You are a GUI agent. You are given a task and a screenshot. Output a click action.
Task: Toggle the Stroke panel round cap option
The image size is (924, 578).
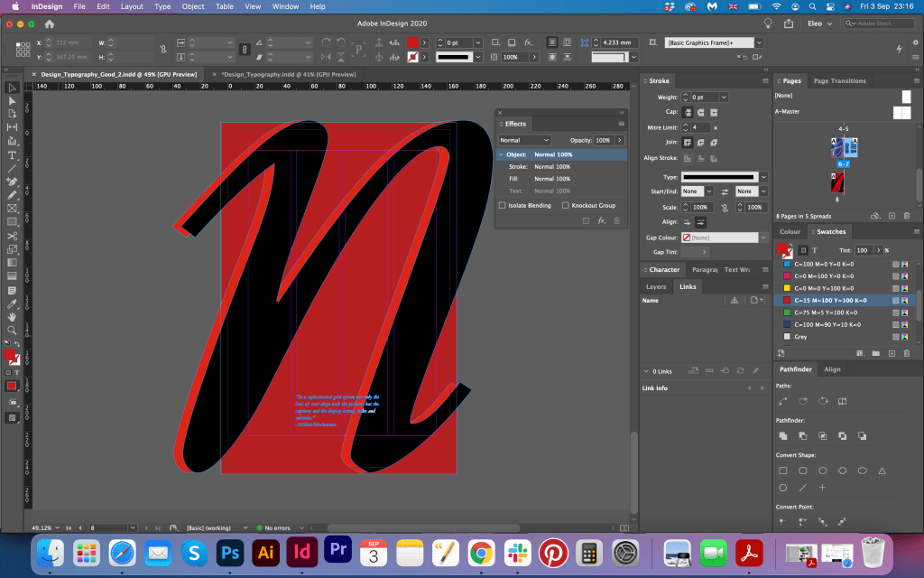point(700,112)
